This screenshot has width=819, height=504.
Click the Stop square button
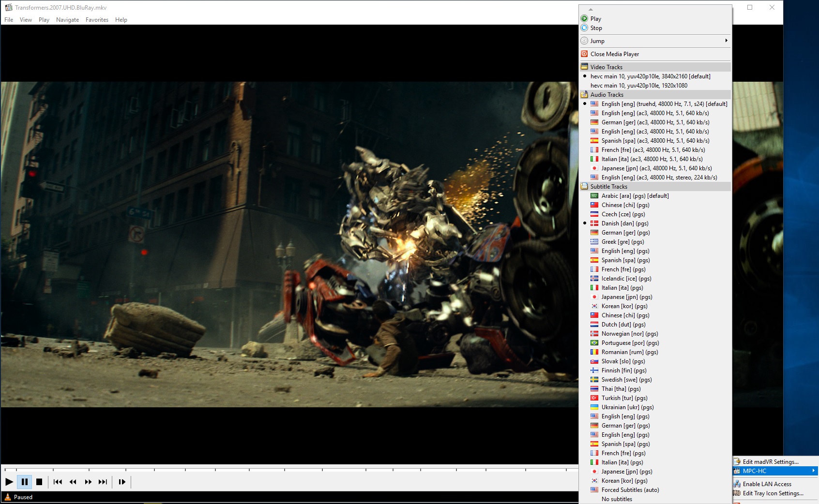pos(39,482)
